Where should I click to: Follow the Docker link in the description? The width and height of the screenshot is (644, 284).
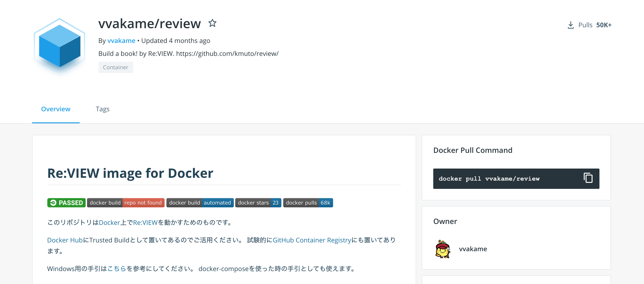[109, 223]
